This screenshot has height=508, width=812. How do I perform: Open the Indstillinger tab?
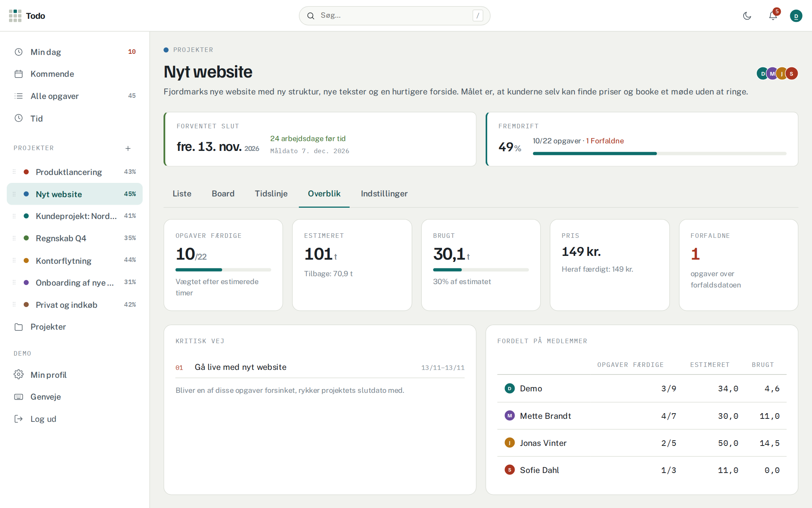tap(384, 193)
